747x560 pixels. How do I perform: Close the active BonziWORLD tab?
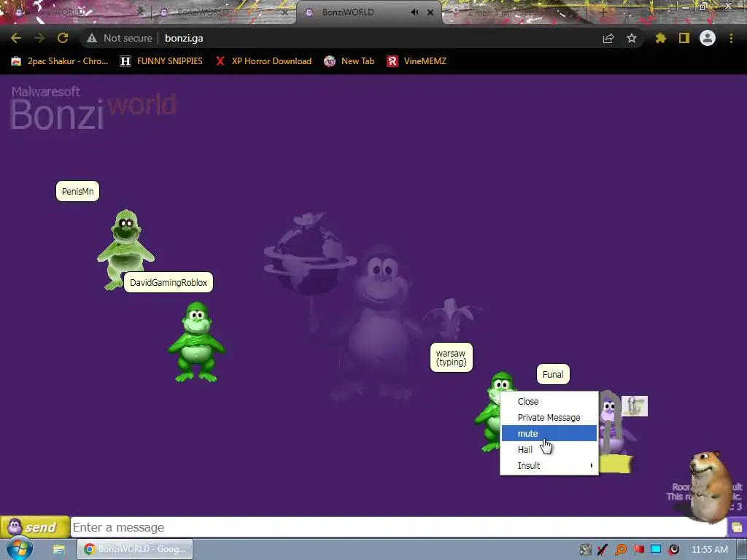click(430, 12)
